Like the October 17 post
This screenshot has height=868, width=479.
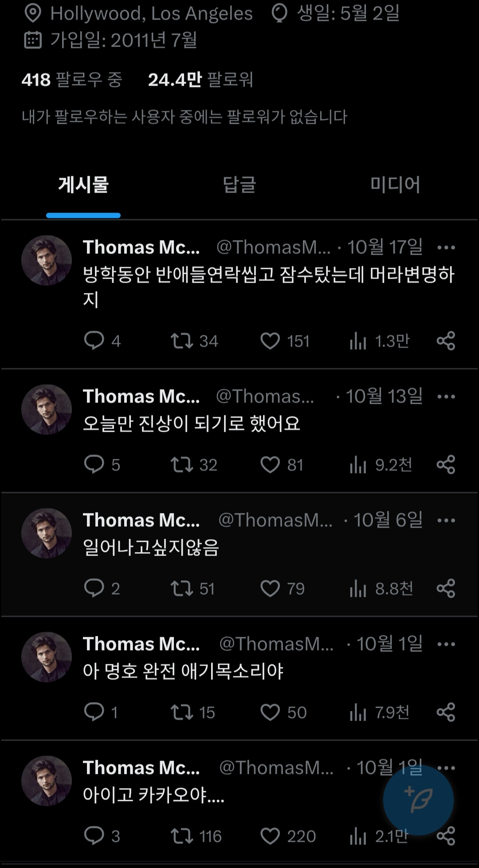270,341
